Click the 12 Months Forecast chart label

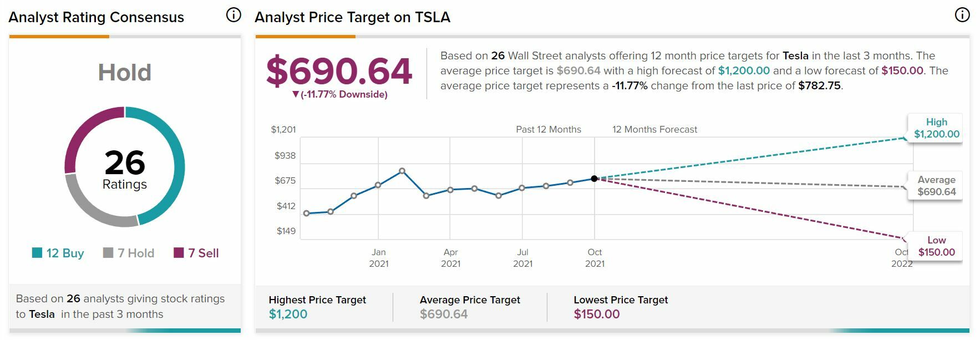(654, 130)
